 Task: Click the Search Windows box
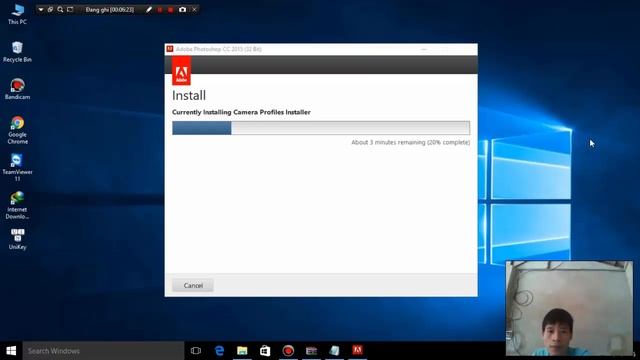click(x=103, y=351)
